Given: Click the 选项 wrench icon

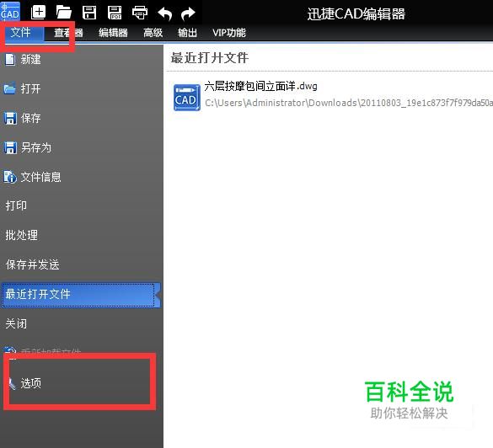Looking at the screenshot, I should click(13, 383).
